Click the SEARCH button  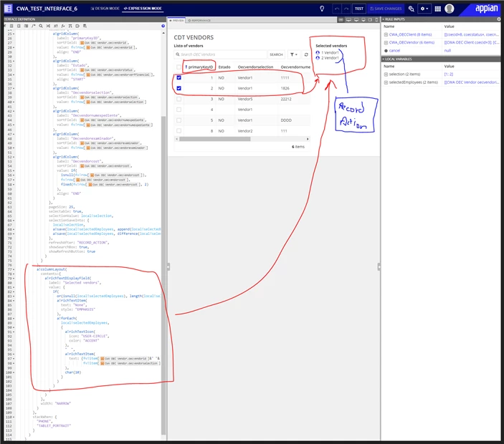[276, 54]
